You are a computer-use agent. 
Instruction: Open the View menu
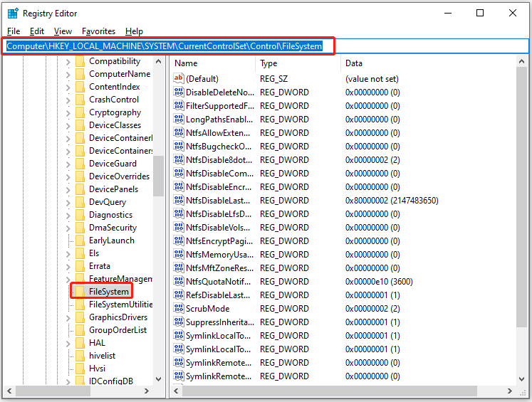click(x=63, y=31)
